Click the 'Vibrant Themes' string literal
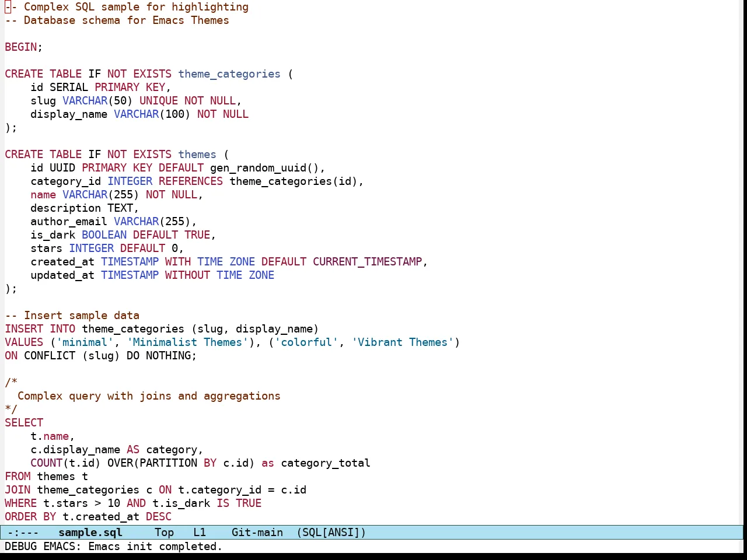 (x=403, y=342)
